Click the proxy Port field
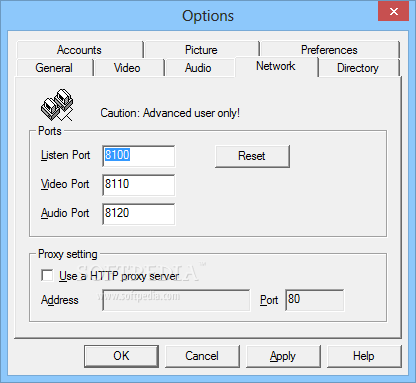This screenshot has height=383, width=416. (314, 300)
